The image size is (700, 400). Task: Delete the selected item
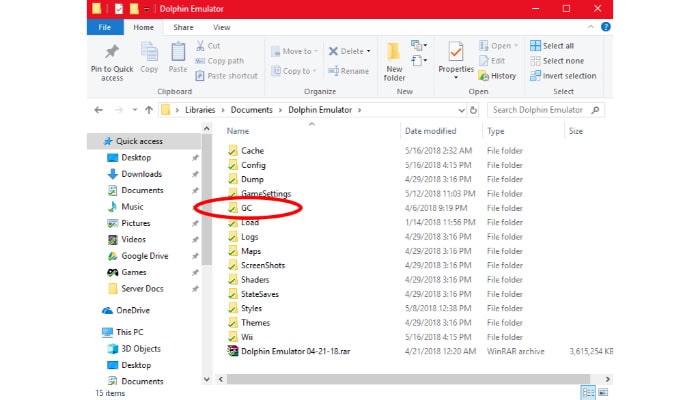(x=346, y=51)
